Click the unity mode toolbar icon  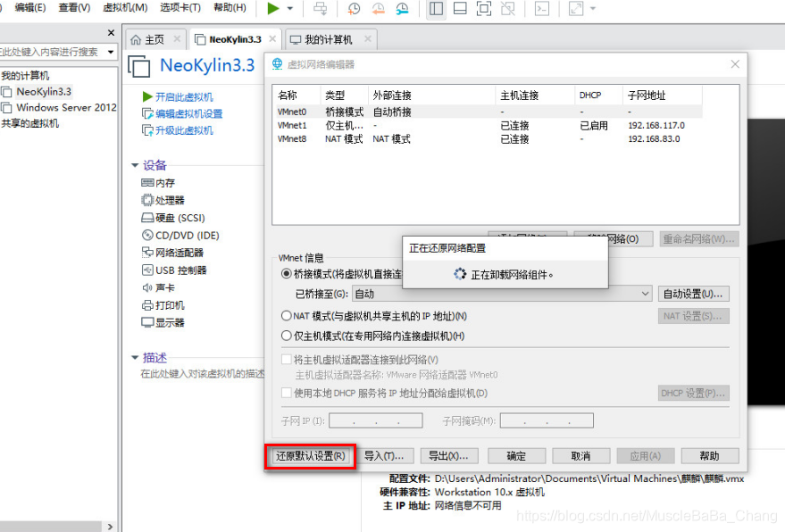[507, 9]
